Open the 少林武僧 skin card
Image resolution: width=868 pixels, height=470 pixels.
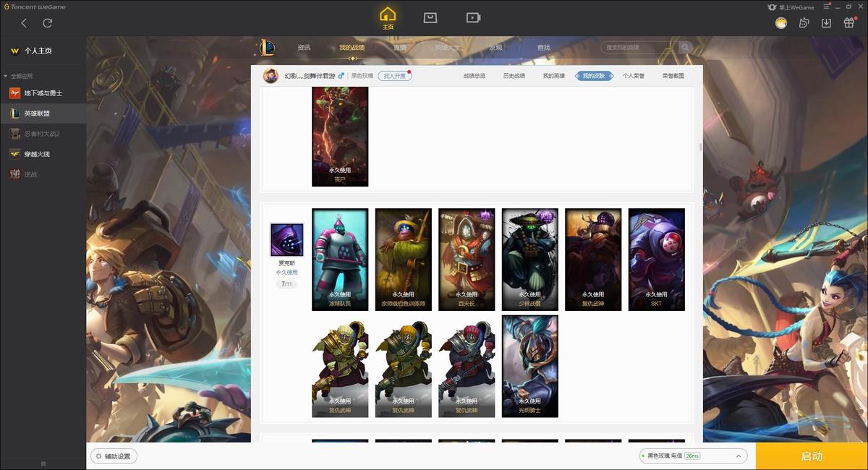[x=530, y=260]
